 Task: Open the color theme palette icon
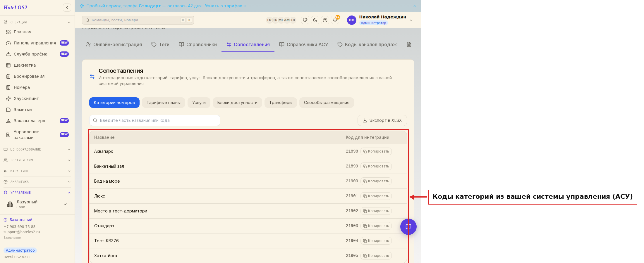305,20
